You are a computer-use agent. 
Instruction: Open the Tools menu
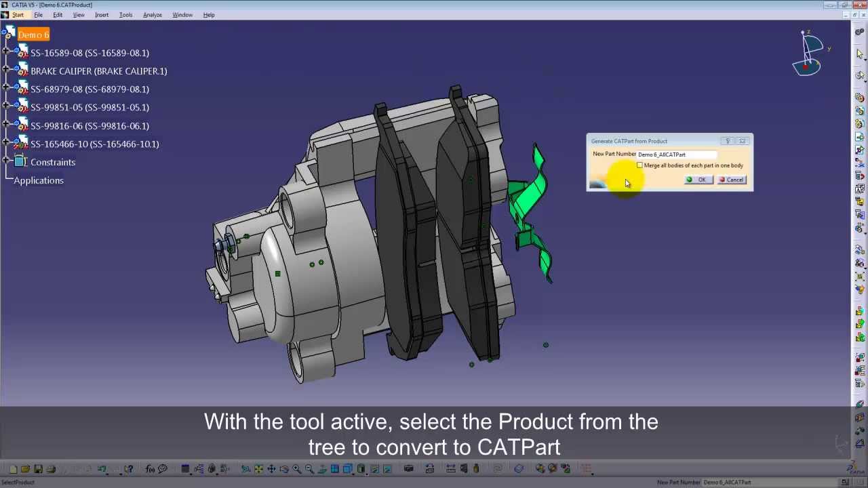point(125,15)
